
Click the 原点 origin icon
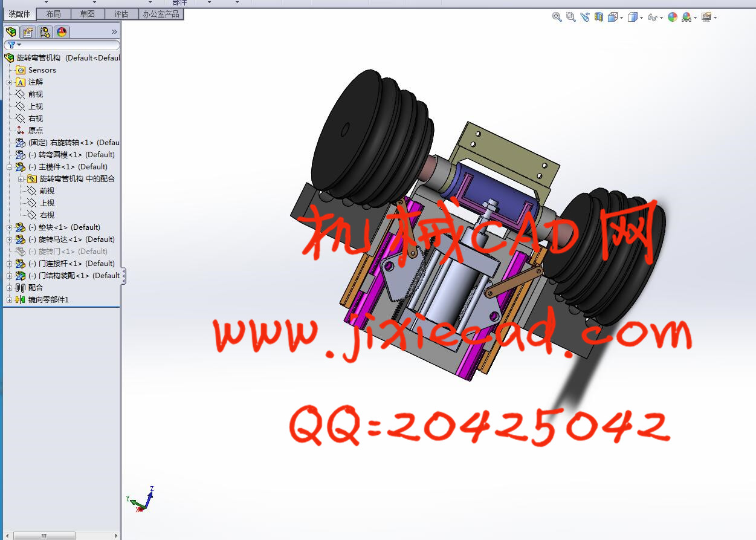pyautogui.click(x=21, y=131)
